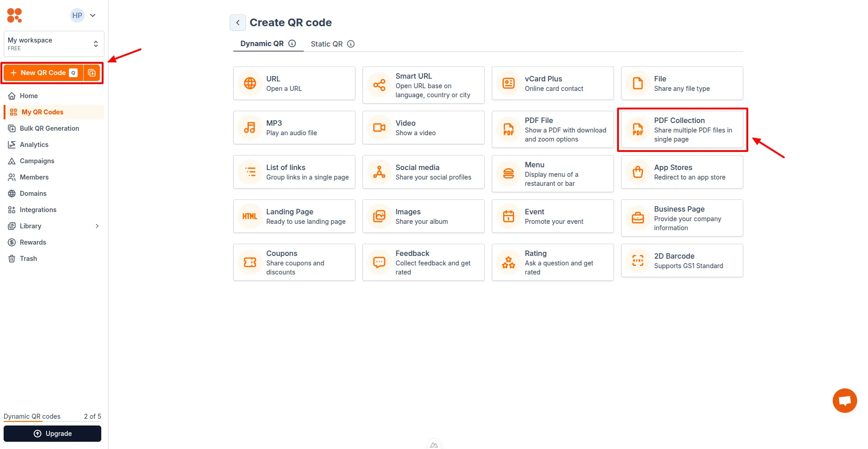Open the My workspace switcher
Image resolution: width=868 pixels, height=449 pixels.
[x=54, y=44]
